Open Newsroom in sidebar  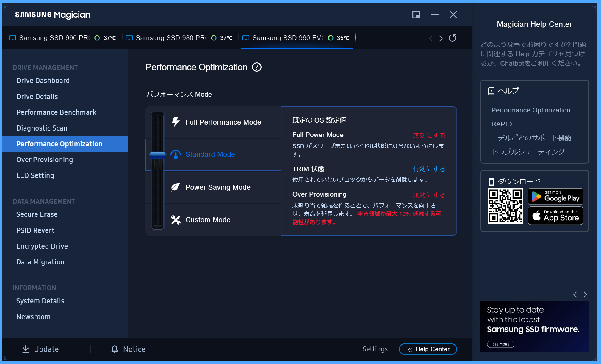[x=33, y=317]
